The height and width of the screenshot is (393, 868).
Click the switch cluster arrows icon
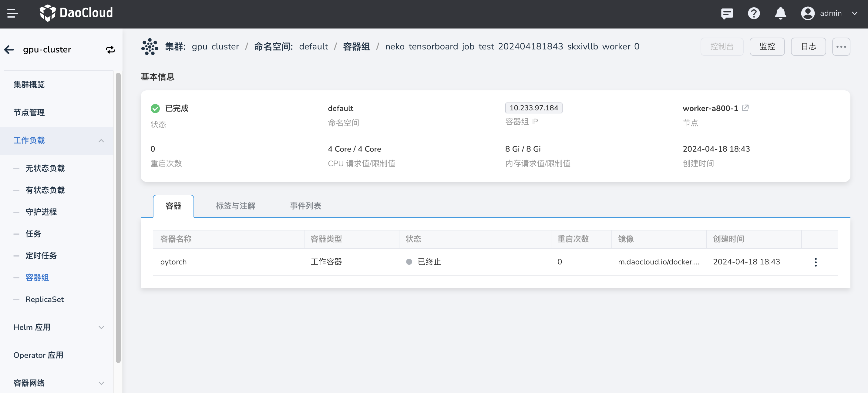pos(110,49)
